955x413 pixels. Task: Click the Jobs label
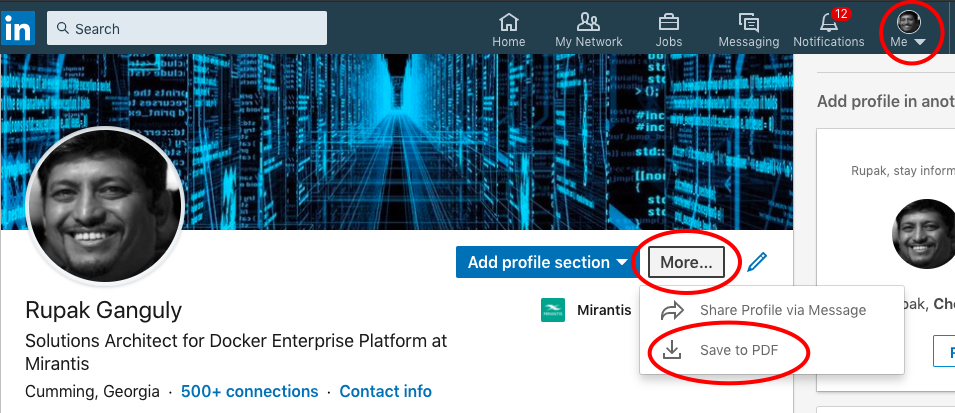[669, 42]
